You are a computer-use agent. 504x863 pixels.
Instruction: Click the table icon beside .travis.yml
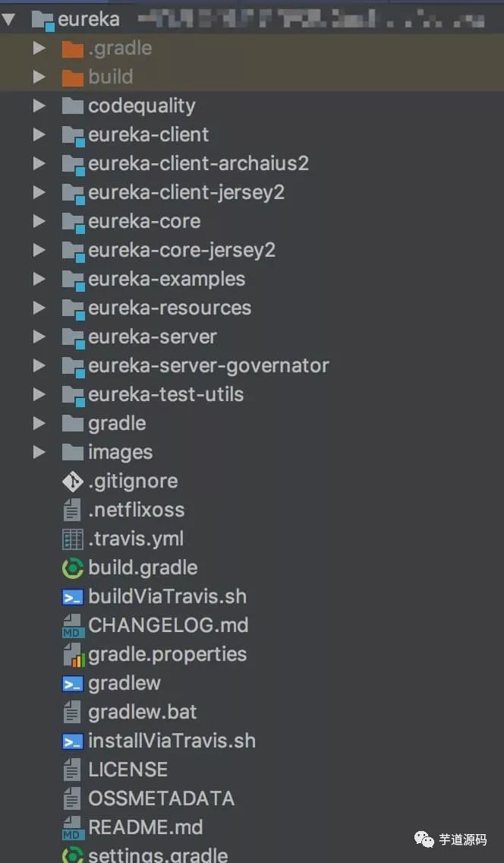point(73,539)
